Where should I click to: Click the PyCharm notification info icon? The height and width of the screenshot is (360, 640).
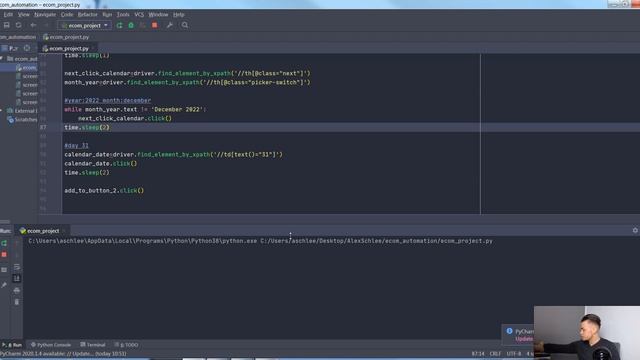point(509,331)
